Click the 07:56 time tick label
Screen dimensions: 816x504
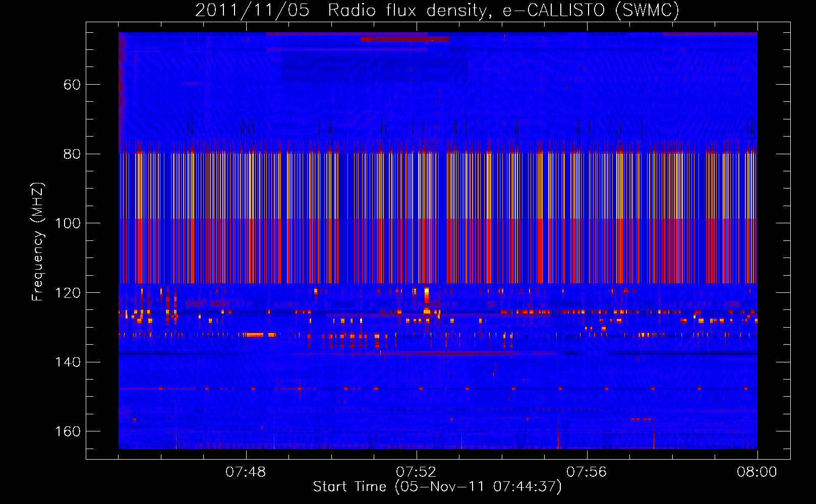click(x=587, y=472)
